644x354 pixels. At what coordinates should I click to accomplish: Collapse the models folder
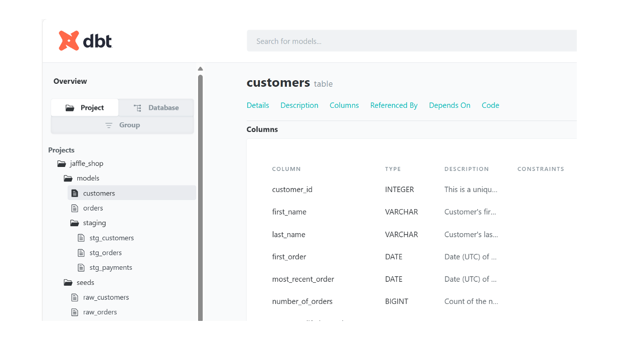pyautogui.click(x=68, y=178)
